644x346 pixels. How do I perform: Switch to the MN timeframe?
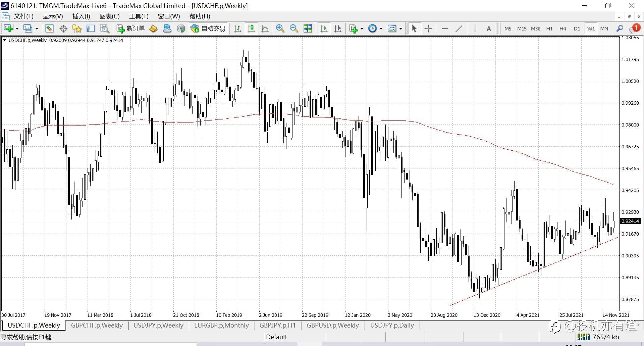tap(604, 29)
